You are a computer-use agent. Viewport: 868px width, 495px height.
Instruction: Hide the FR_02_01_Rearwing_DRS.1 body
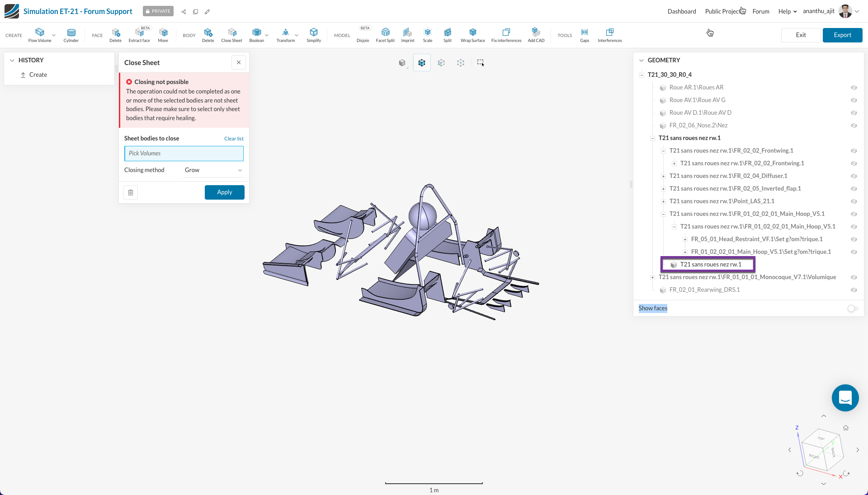[854, 290]
